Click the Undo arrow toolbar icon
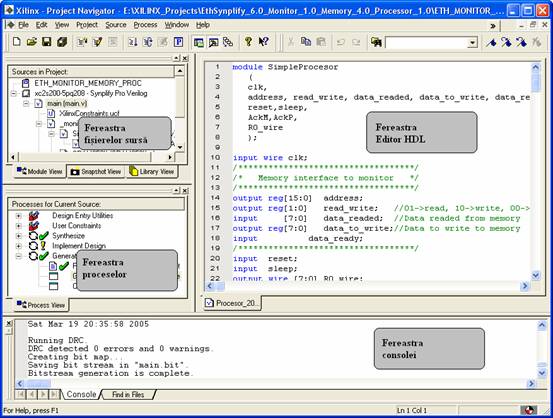The height and width of the screenshot is (418, 553). [341, 42]
